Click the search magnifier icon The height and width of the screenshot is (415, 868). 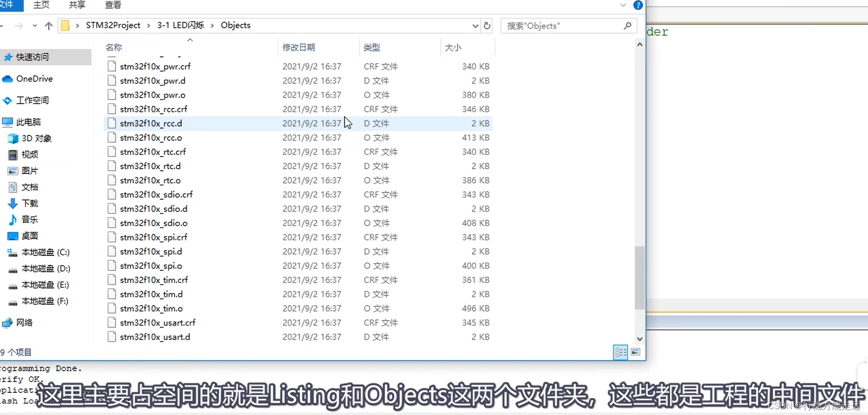pyautogui.click(x=627, y=26)
